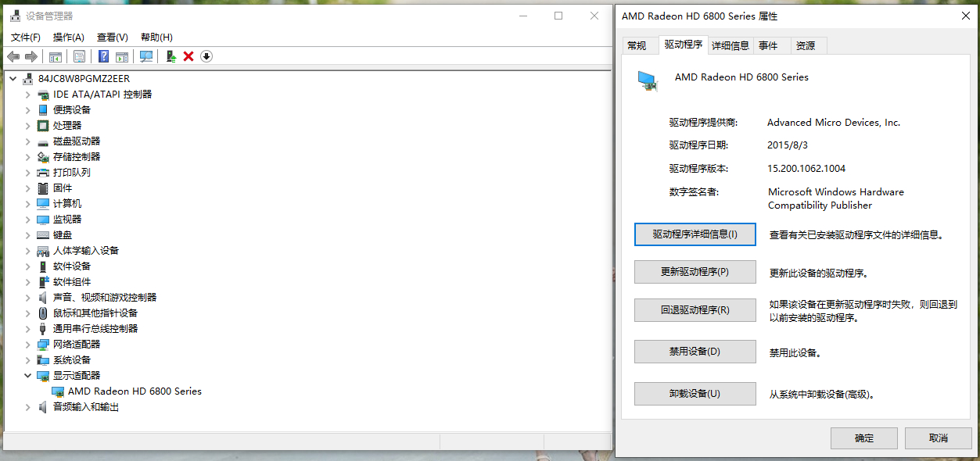Click Scan for hardware changes monitor icon
Viewport: 980px width, 461px height.
(x=146, y=56)
